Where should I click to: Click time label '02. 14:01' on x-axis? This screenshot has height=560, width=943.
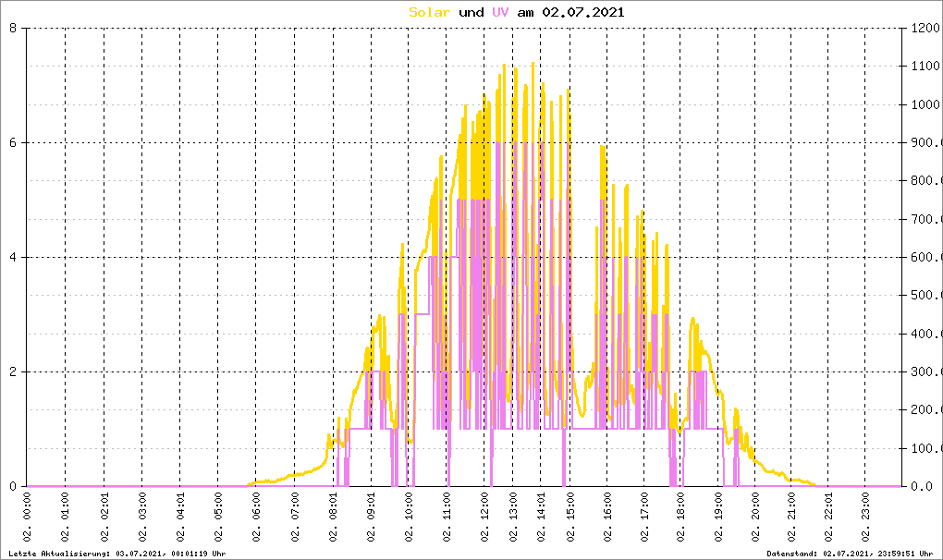tap(541, 517)
